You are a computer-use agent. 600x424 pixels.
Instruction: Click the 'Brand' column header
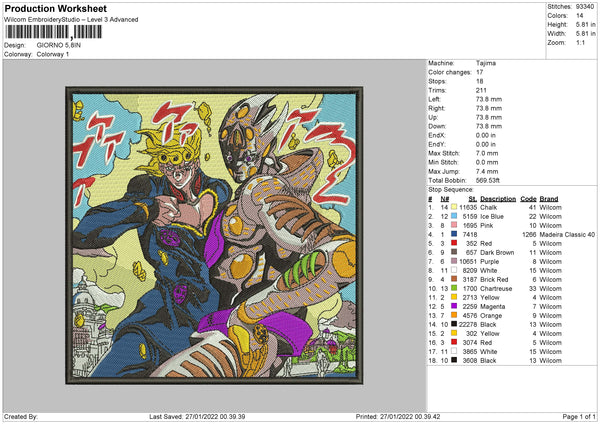tap(549, 199)
